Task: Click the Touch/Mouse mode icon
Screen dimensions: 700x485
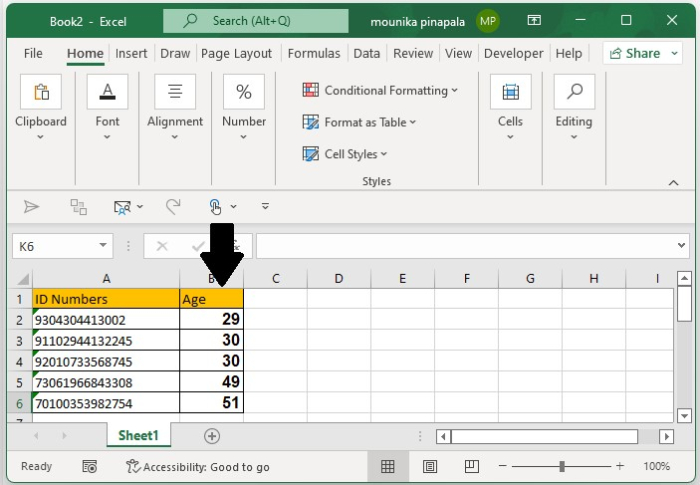Action: pyautogui.click(x=216, y=206)
